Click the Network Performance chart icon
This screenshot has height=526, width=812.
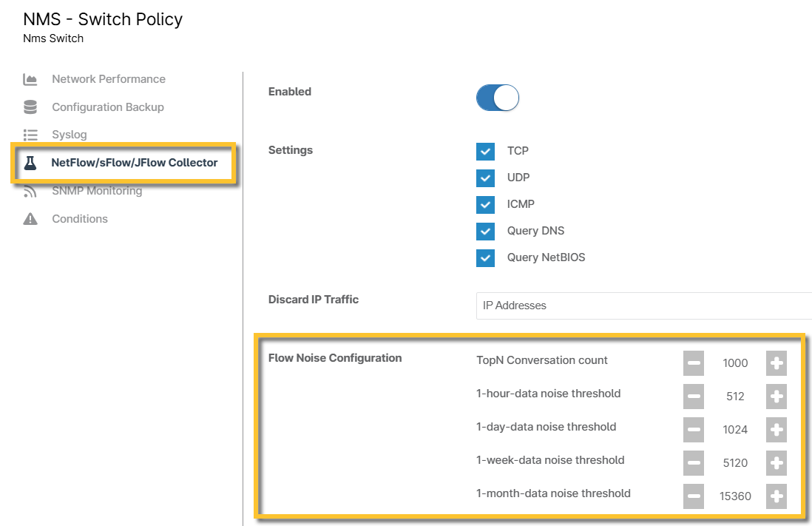(30, 79)
